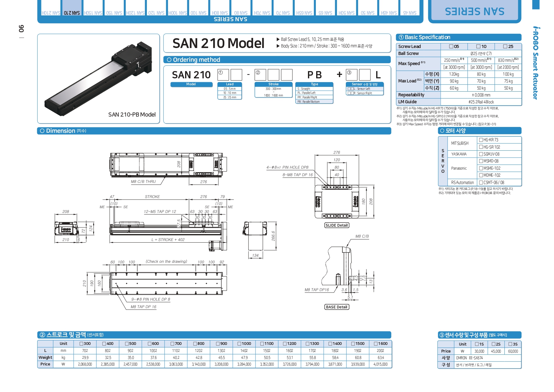Tick the 1S sensor quantity checkbox
Image resolution: width=554 pixels, height=392 pixels.
(477, 344)
